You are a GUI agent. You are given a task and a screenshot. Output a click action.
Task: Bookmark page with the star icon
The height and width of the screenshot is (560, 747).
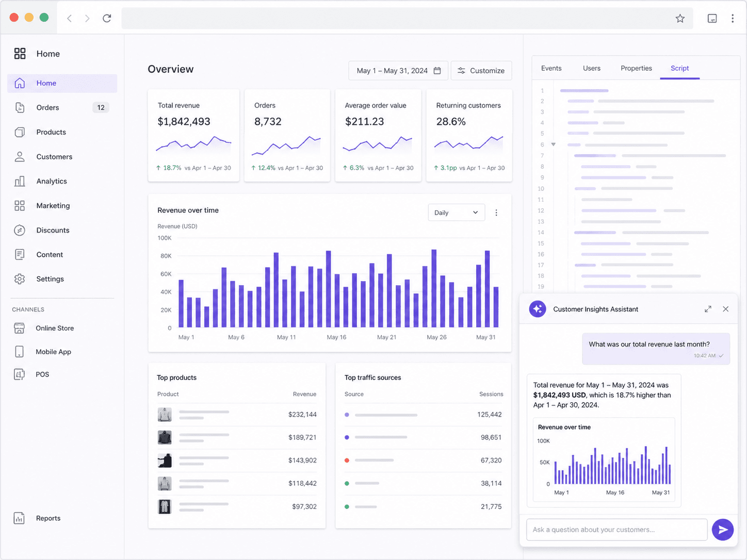[x=680, y=19]
